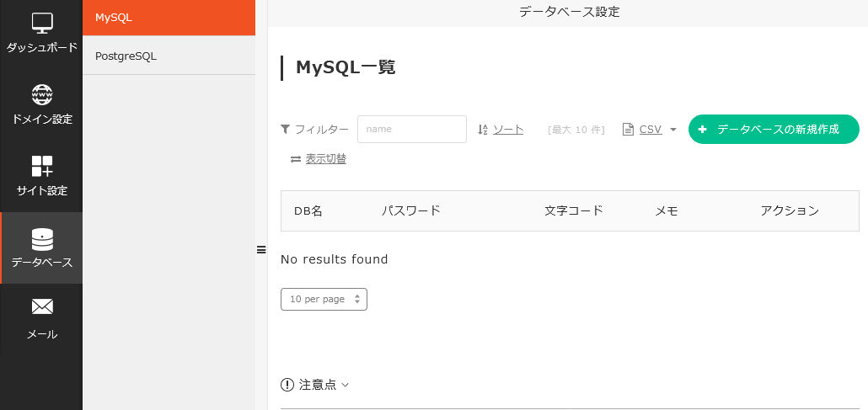Screen dimensions: 868x410
Task: Click データベースの新規作成 button
Action: point(774,130)
